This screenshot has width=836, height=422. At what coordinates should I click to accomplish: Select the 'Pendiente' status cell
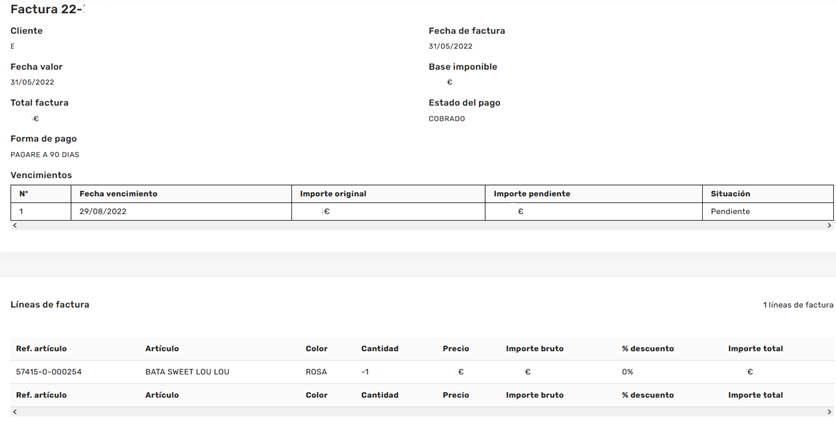[730, 212]
